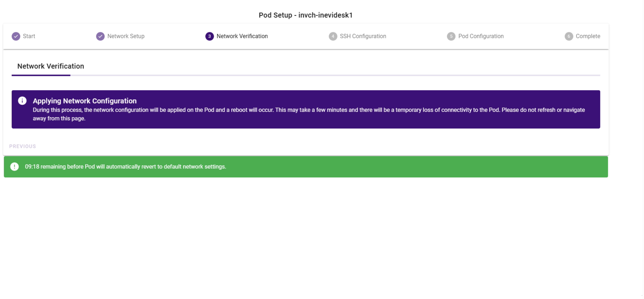Select the Pod Configuration step circle

point(451,36)
